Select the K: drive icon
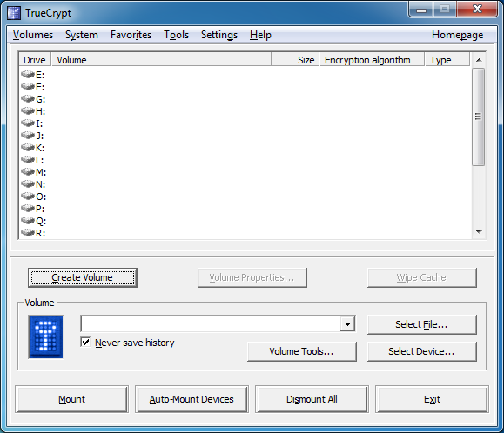504x433 pixels. [28, 148]
